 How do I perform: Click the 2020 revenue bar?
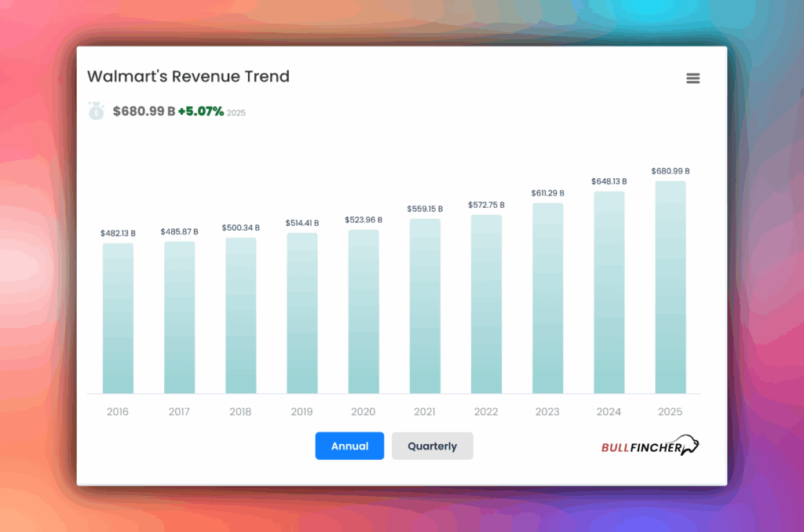(x=363, y=310)
